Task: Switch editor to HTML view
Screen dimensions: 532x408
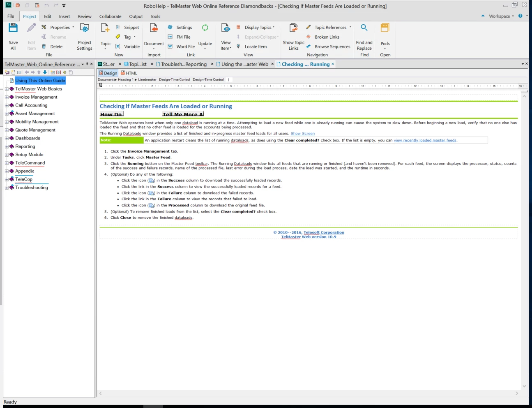Action: coord(129,73)
